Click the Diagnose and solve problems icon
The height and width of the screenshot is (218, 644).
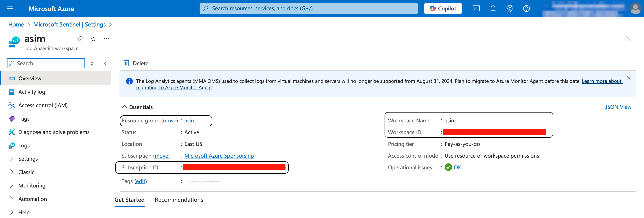[12, 132]
